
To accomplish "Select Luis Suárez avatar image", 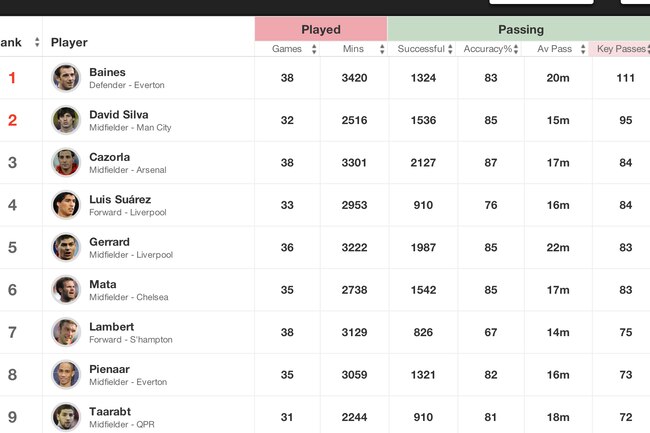I will point(65,205).
